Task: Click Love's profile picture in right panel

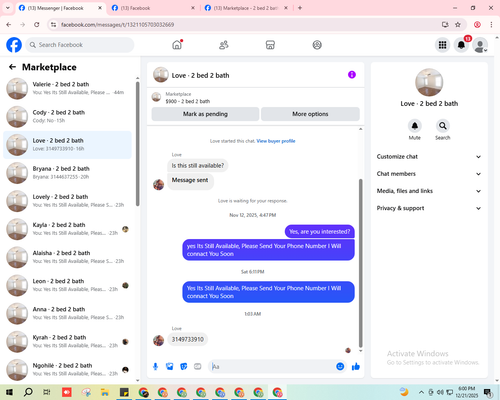Action: coord(429,82)
